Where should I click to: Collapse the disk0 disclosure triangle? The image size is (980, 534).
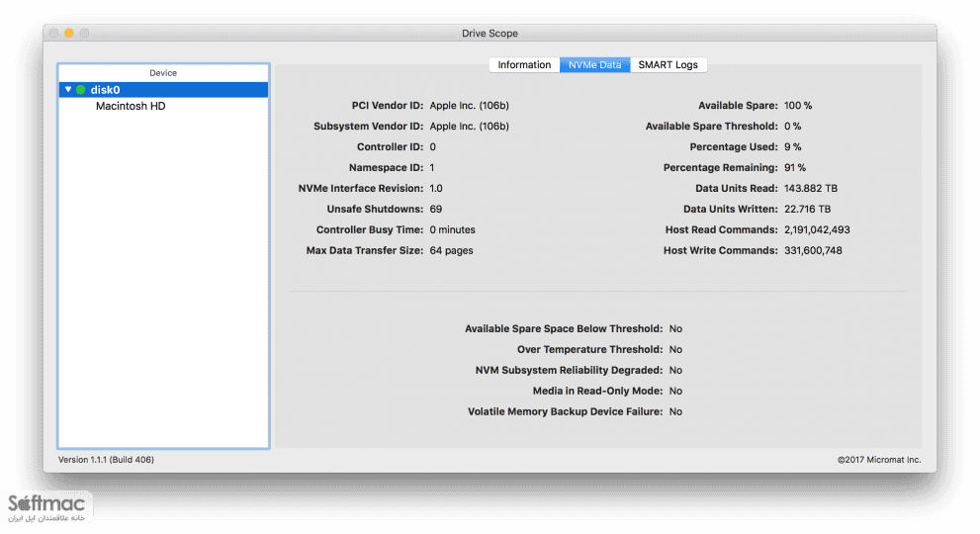[68, 89]
